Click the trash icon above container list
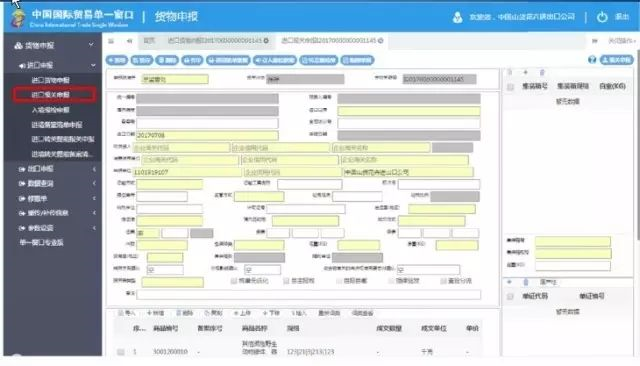 (x=542, y=72)
